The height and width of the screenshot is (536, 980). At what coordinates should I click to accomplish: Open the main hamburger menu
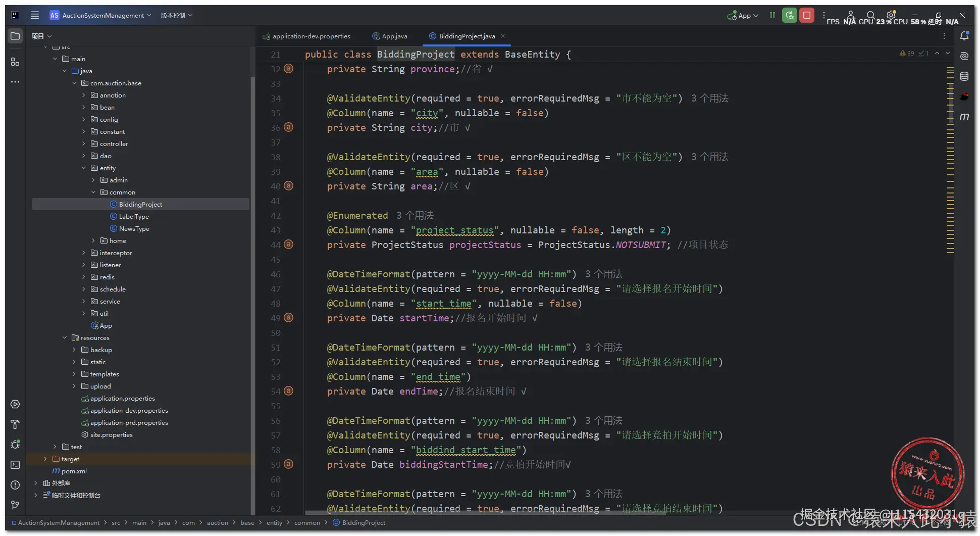click(x=35, y=15)
